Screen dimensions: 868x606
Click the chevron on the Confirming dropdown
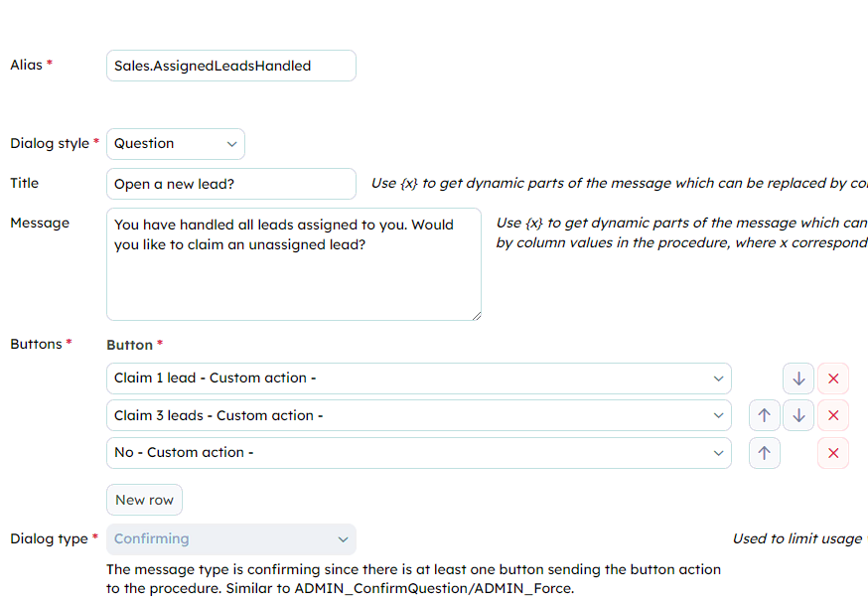(344, 539)
